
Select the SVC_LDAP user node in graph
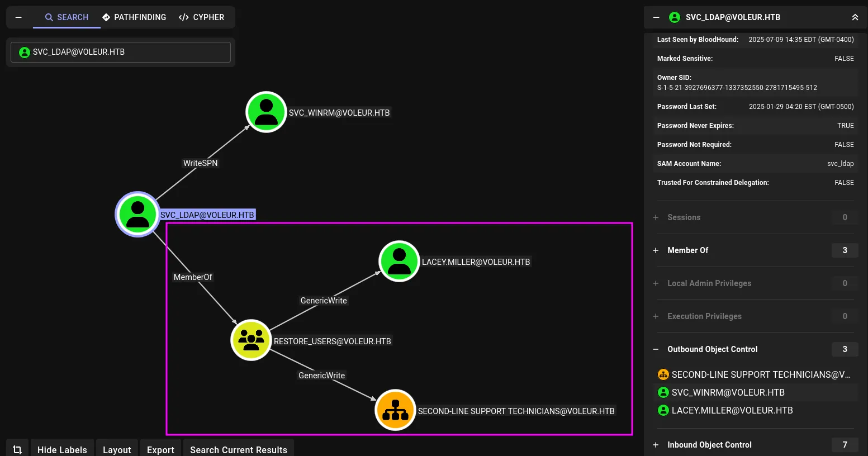[137, 214]
